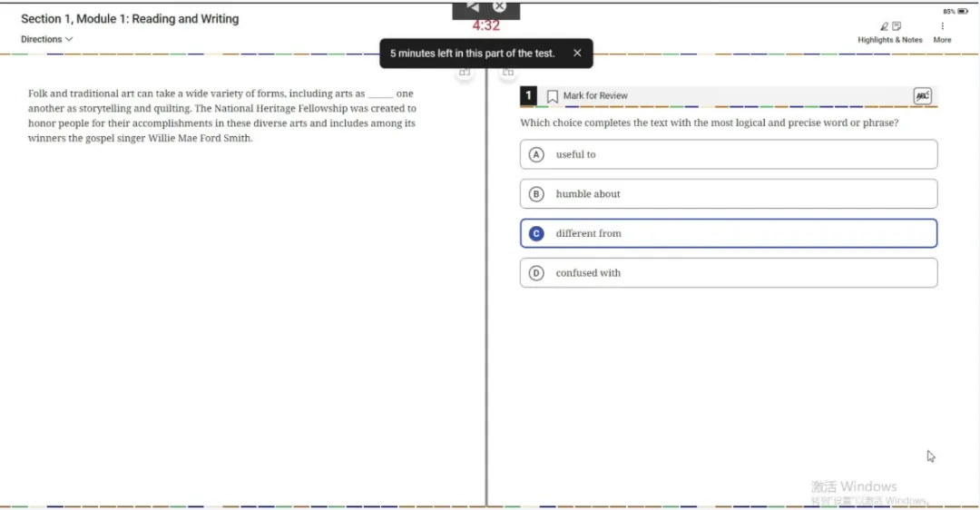Viewport: 980px width, 510px height.
Task: Choose the option 'confused with'
Action: click(728, 273)
